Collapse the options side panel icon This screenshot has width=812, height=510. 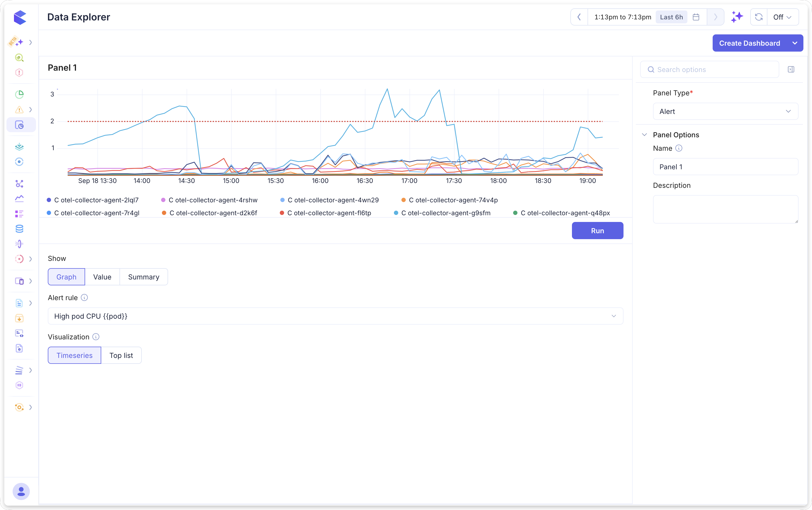[x=791, y=70]
